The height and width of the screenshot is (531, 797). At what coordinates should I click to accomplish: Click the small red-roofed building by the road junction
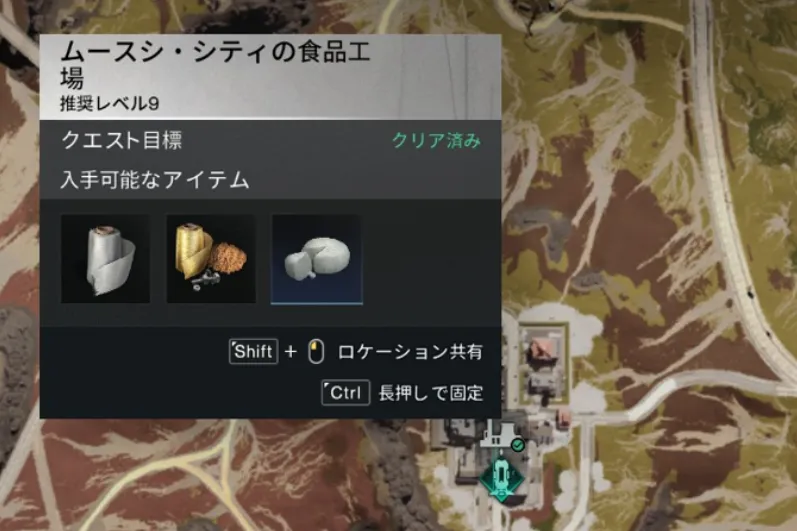(x=563, y=420)
